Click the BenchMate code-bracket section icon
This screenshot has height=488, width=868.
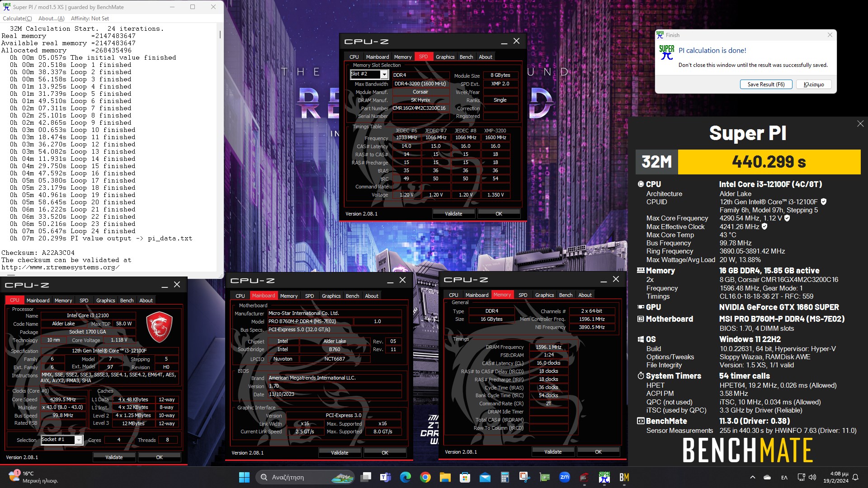641,421
